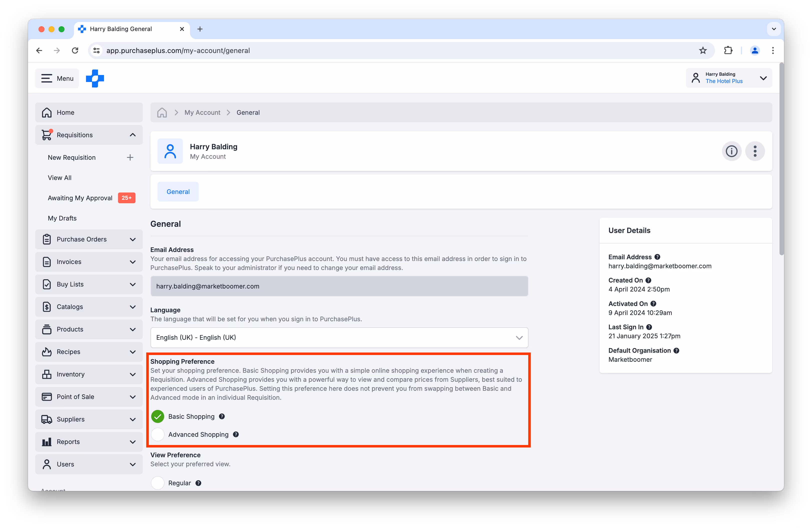Open the Harry Balding account dropdown
Image resolution: width=812 pixels, height=528 pixels.
coord(729,78)
